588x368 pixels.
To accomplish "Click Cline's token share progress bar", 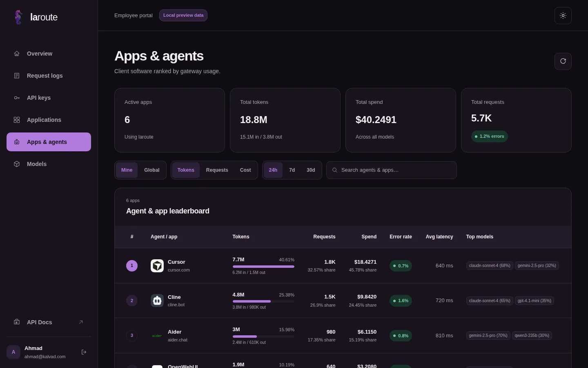I will click(263, 301).
